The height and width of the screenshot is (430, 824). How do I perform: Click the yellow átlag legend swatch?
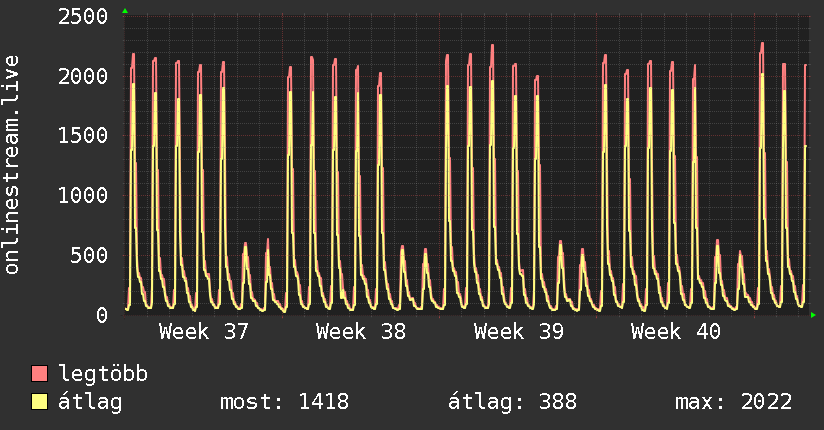coord(39,402)
